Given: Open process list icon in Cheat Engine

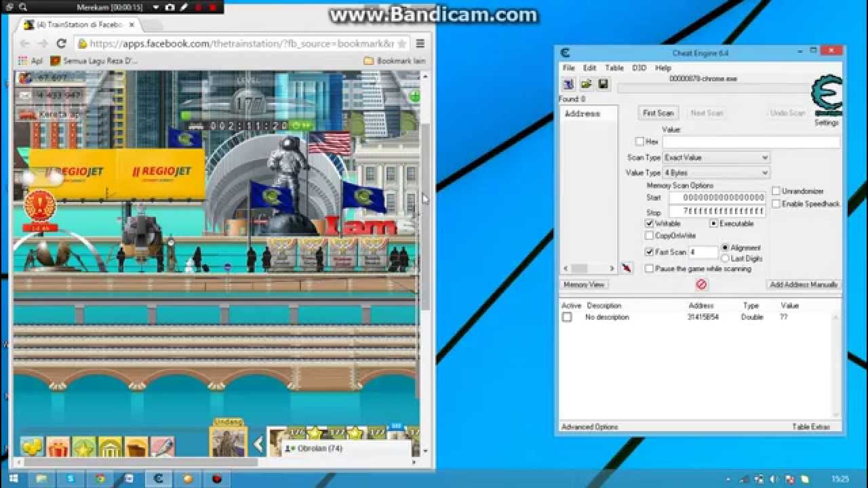Looking at the screenshot, I should tap(568, 84).
